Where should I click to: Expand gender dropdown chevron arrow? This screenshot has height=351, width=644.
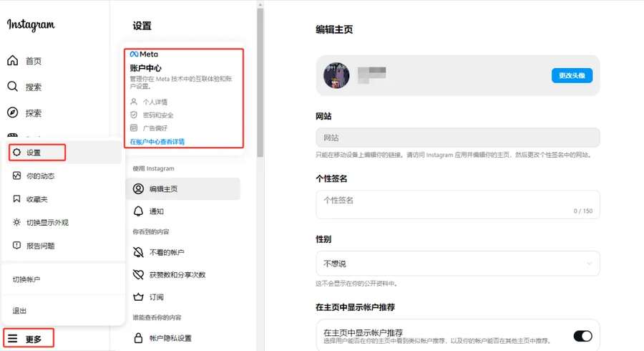pos(590,264)
